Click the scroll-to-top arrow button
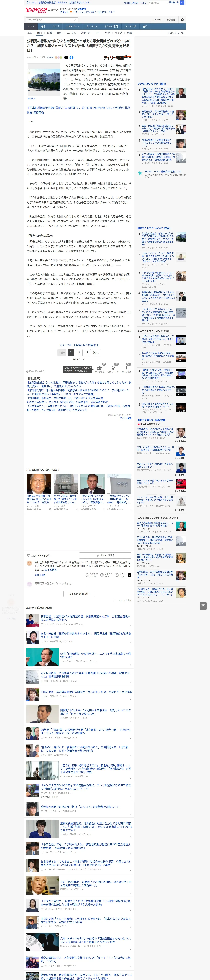Viewport: 210px width, 980px height. pos(203,606)
